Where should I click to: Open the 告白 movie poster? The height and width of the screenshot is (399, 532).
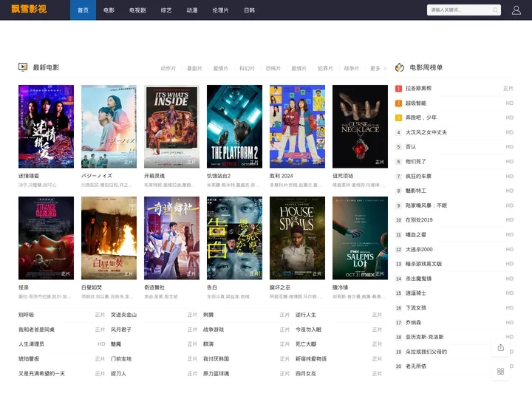pos(234,238)
